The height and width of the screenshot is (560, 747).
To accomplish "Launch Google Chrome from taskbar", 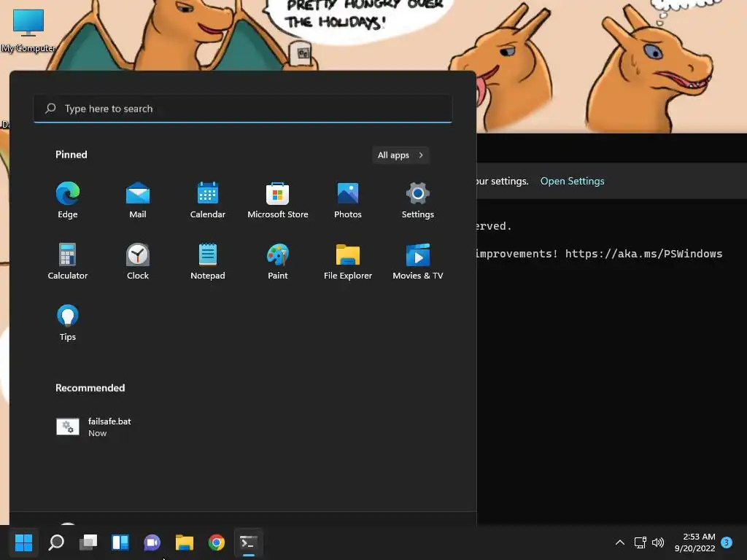I will click(216, 542).
